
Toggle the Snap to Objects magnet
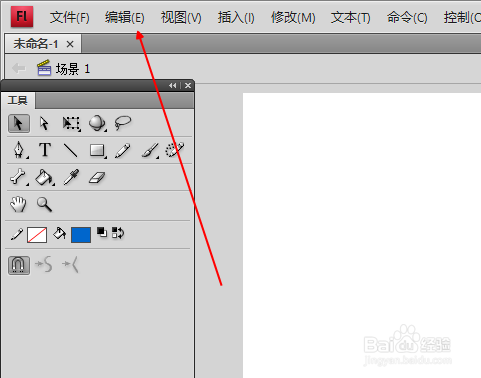[19, 265]
